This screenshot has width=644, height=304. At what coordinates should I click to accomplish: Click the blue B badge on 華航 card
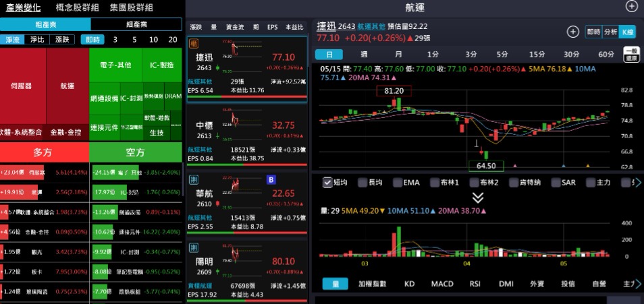271,180
